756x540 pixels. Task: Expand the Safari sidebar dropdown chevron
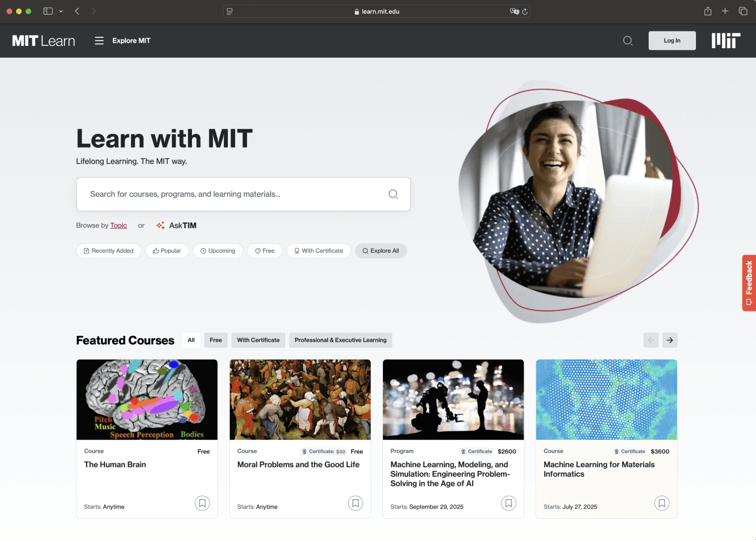[61, 11]
